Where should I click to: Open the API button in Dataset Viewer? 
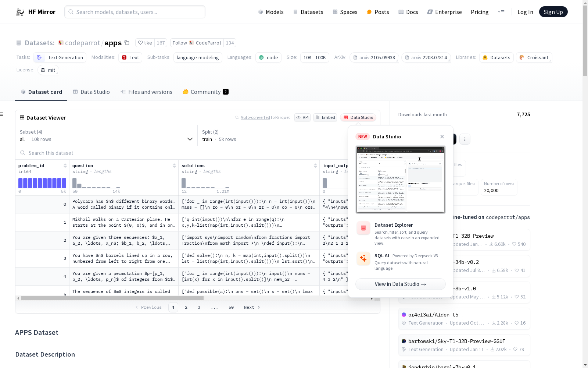tap(302, 117)
